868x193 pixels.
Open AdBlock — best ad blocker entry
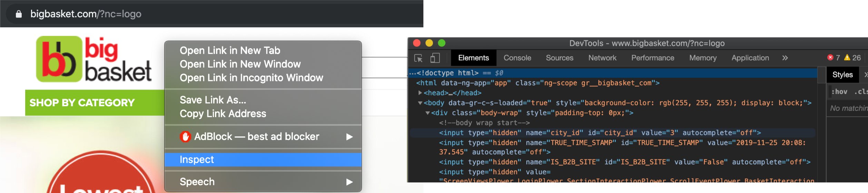(x=263, y=137)
